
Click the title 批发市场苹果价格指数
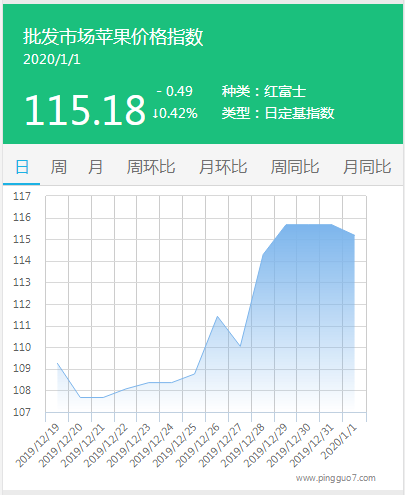[113, 36]
